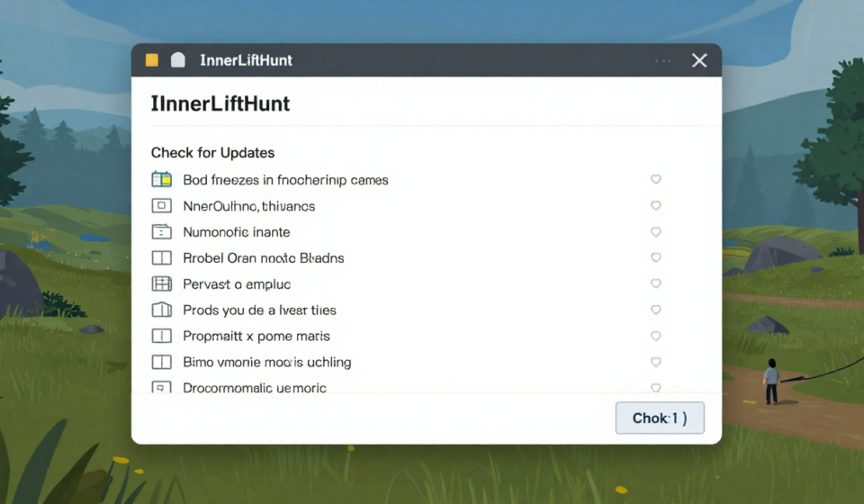Click the grid icon beside "Pervast o empluc"
The height and width of the screenshot is (504, 864).
click(161, 284)
